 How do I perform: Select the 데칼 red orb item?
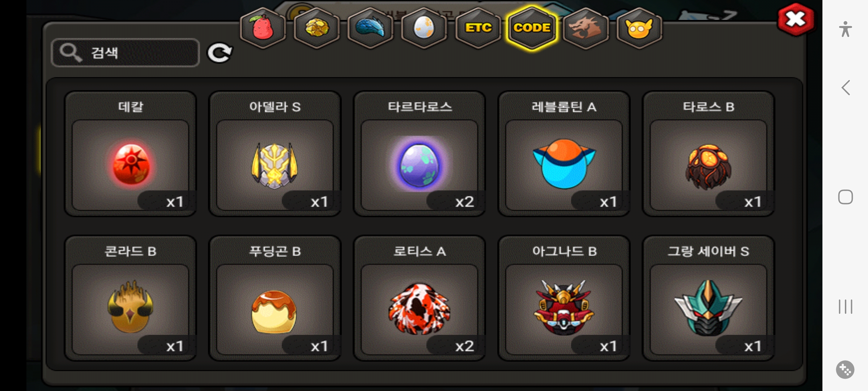(x=131, y=154)
